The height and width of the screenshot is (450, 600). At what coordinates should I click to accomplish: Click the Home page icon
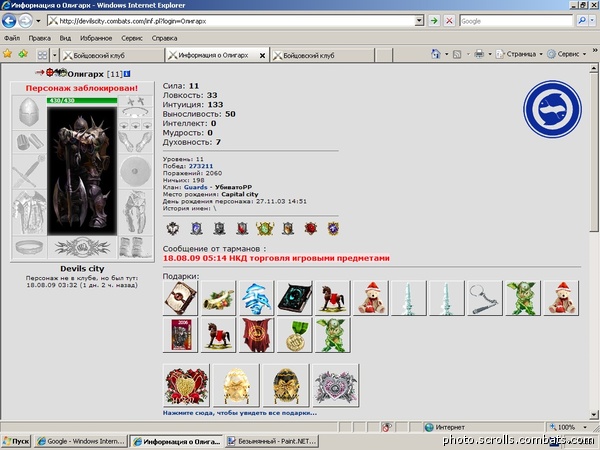point(435,54)
